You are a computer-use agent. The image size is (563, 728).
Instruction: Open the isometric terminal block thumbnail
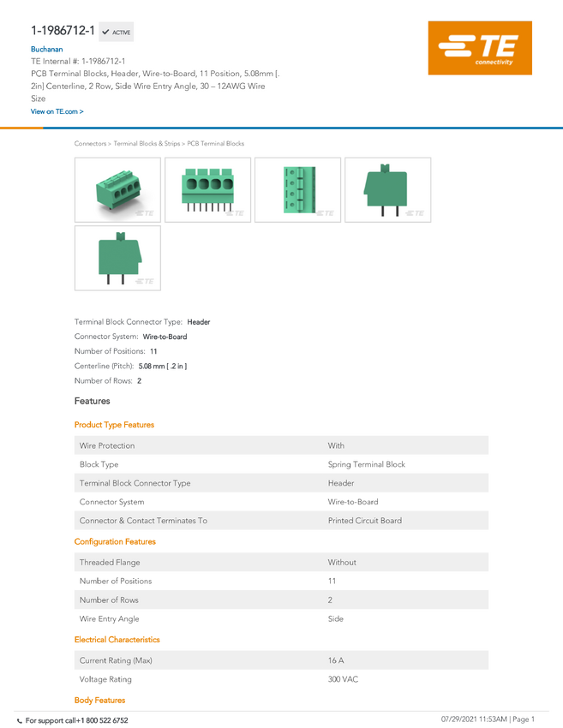coord(117,190)
